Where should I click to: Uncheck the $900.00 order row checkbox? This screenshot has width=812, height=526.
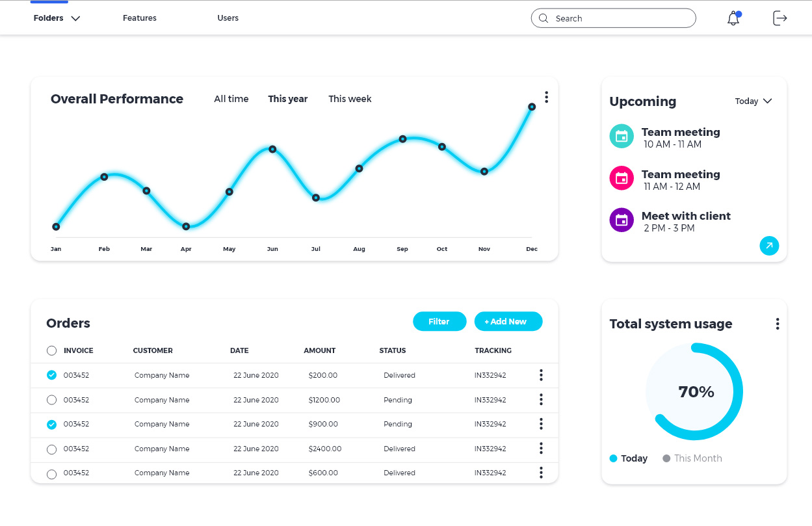[52, 425]
